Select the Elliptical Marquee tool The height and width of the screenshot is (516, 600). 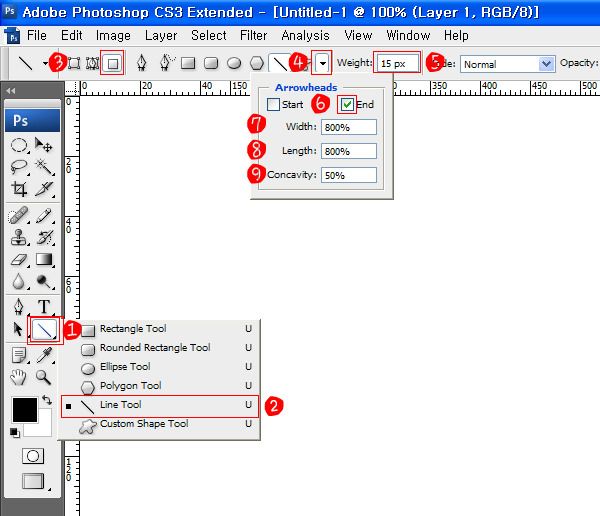[x=19, y=145]
